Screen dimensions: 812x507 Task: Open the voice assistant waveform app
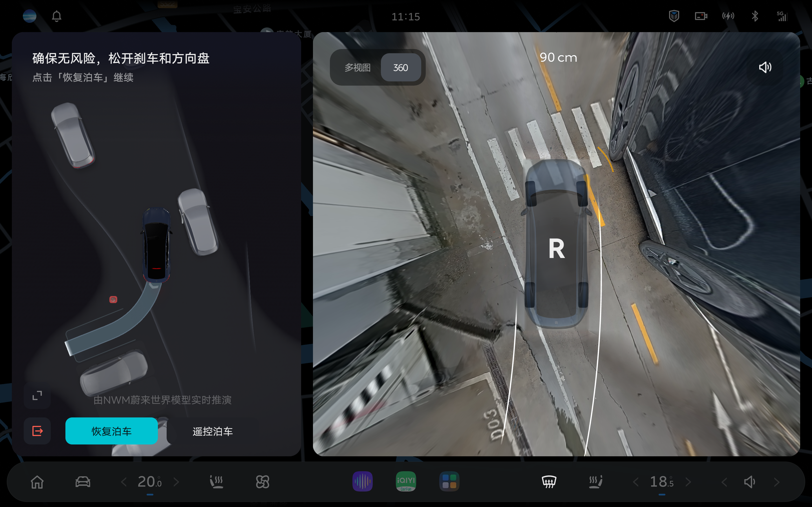click(362, 482)
